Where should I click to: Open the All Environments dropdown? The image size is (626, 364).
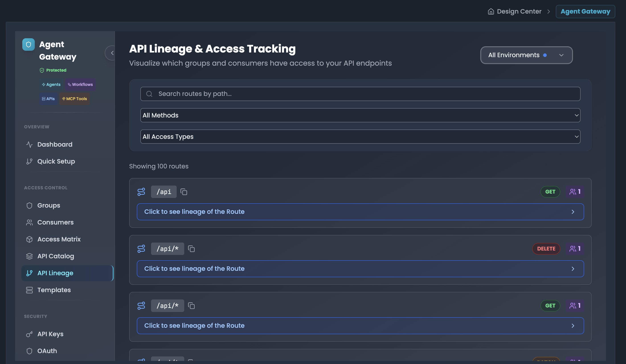pyautogui.click(x=526, y=55)
